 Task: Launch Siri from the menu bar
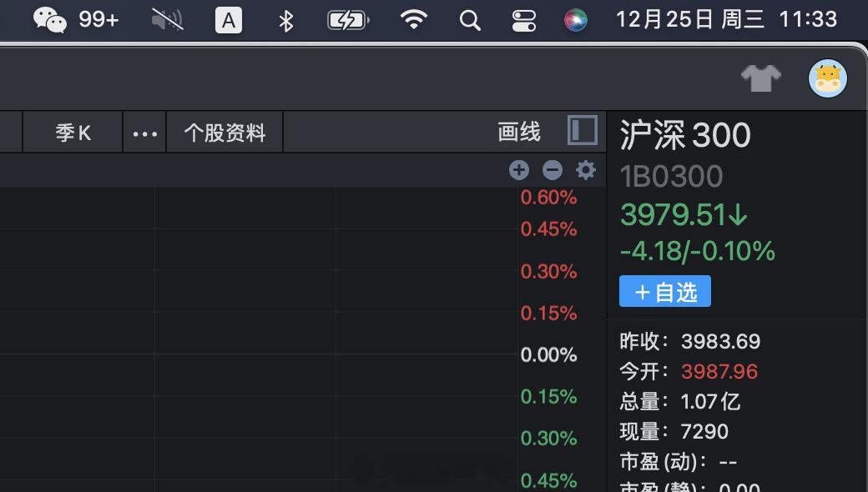coord(576,21)
